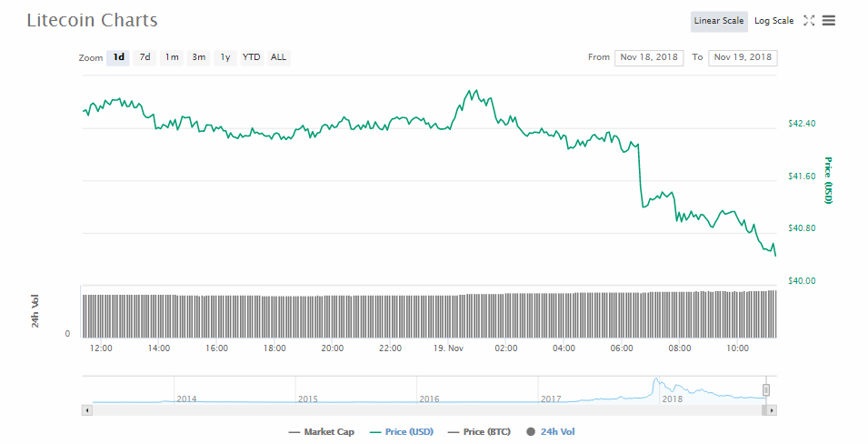Viewport: 868px width, 444px height.
Task: Grab the navigator range handle
Action: pos(766,390)
